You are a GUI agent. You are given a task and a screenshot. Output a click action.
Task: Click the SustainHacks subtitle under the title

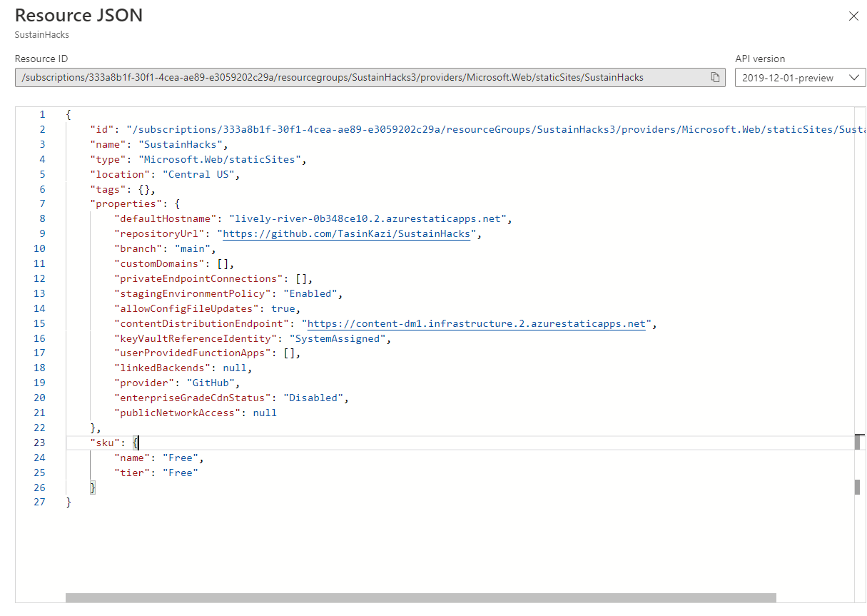(x=42, y=34)
